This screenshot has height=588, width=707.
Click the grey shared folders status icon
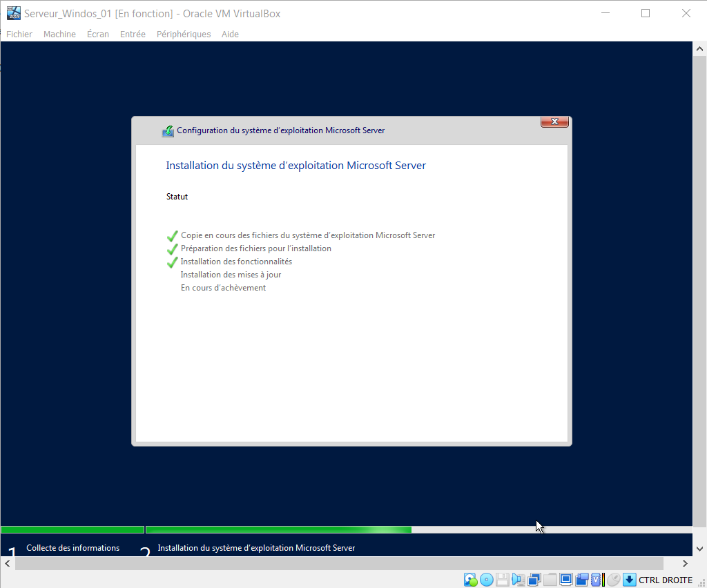point(550,580)
